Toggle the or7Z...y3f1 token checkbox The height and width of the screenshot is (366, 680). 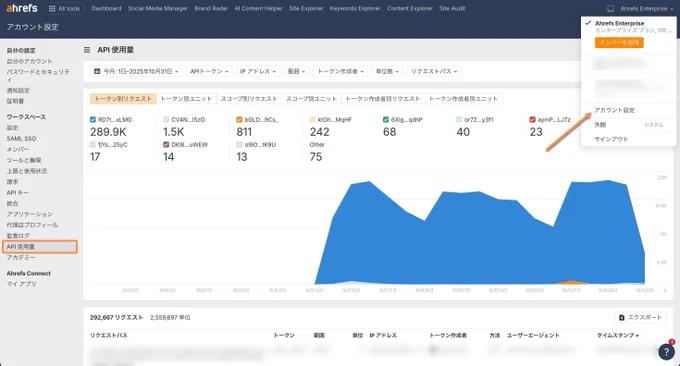(x=459, y=120)
